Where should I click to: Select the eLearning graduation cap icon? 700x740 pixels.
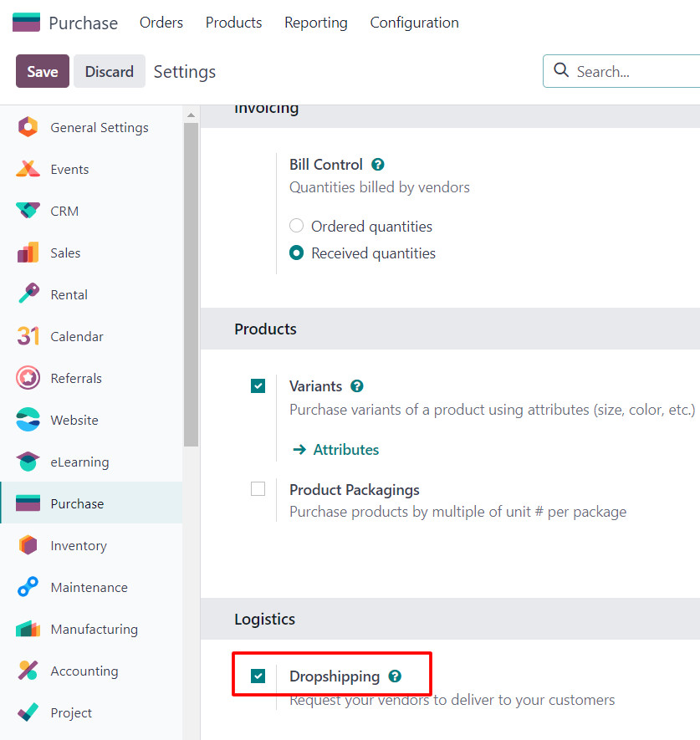[28, 462]
